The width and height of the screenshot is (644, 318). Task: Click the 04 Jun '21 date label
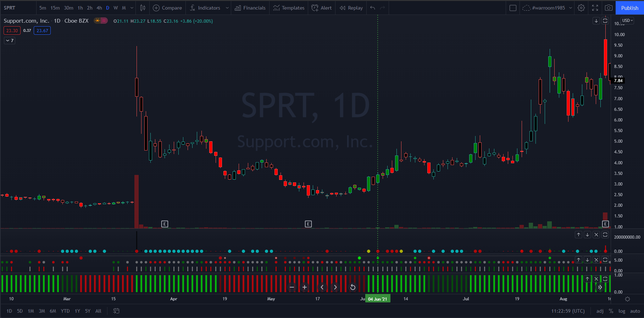(378, 299)
